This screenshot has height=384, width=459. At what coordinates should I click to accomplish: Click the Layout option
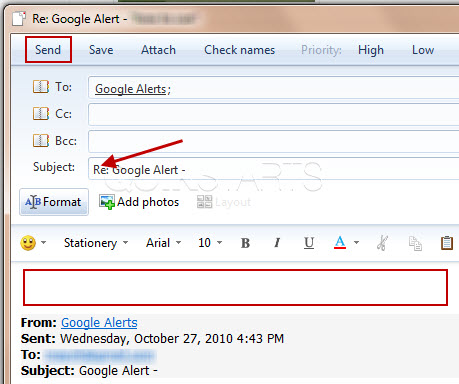coord(224,202)
